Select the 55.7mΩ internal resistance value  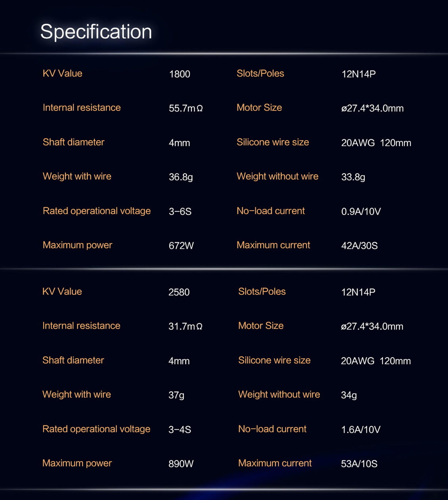pos(186,108)
